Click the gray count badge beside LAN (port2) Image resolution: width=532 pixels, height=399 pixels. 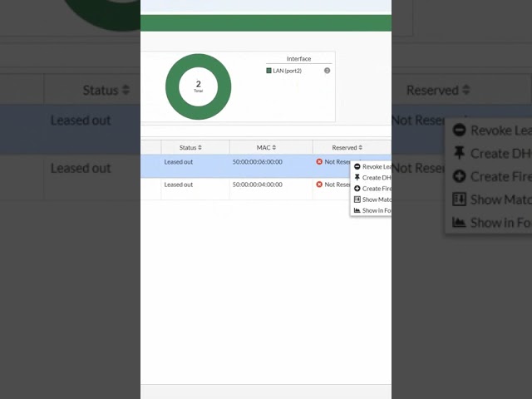click(x=327, y=71)
